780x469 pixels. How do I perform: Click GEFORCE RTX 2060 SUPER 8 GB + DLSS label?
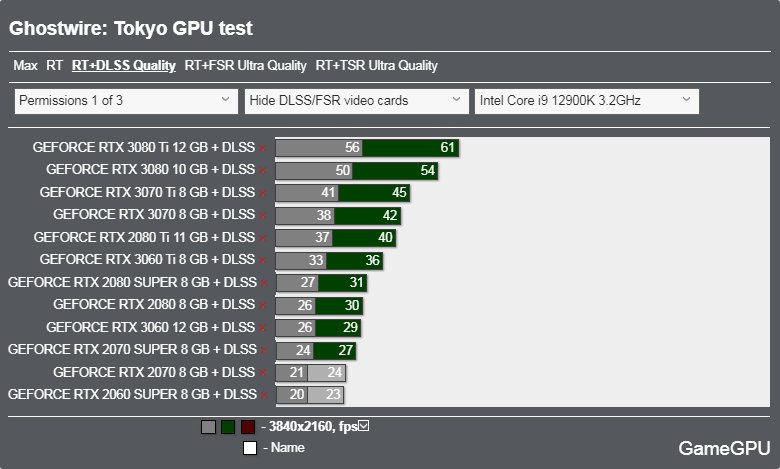coord(132,394)
